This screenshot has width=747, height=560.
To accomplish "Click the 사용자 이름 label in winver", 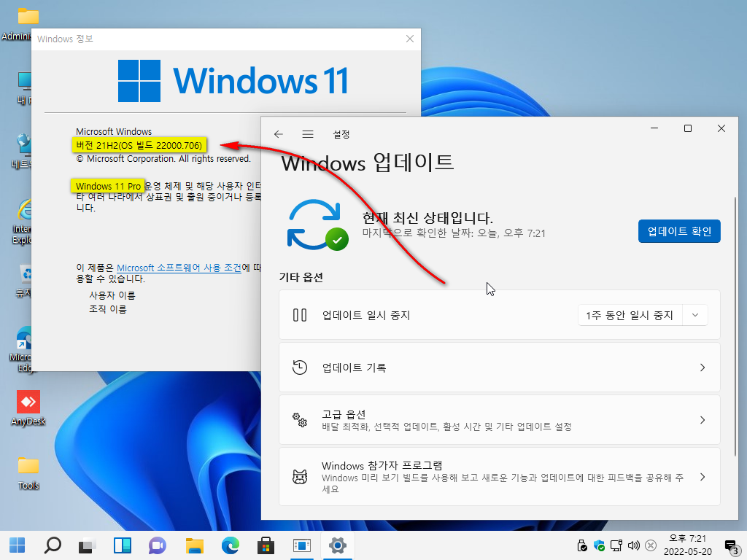I will coord(112,295).
